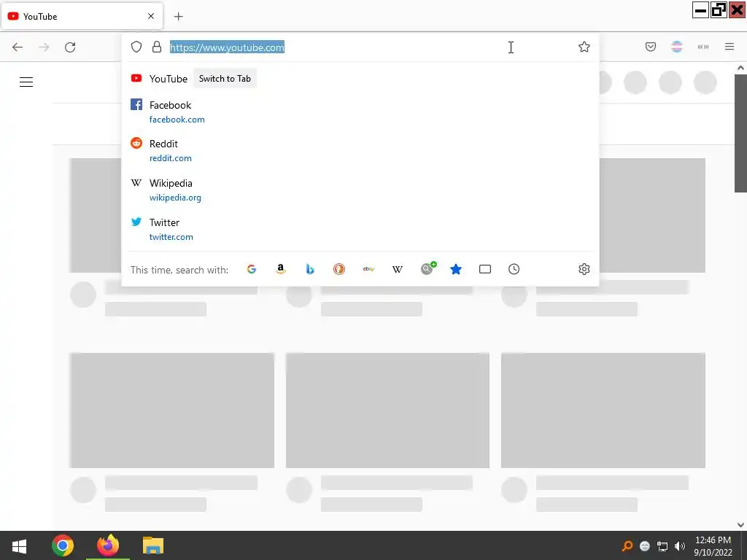Open taskbar clock and date
747x560 pixels.
point(713,545)
